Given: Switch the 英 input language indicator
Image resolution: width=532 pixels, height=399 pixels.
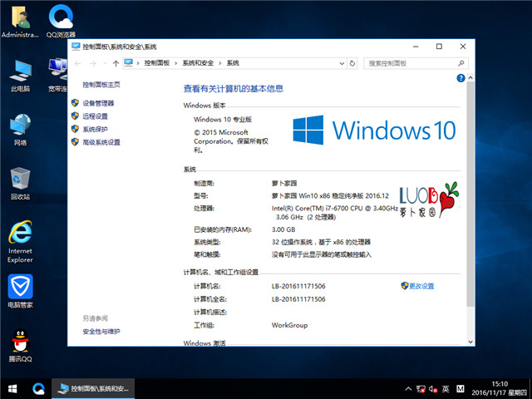Looking at the screenshot, I should [x=446, y=389].
